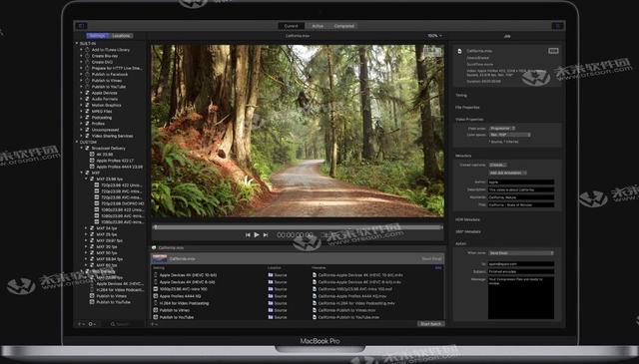
Task: Switch to the Active view tab
Action: point(318,26)
